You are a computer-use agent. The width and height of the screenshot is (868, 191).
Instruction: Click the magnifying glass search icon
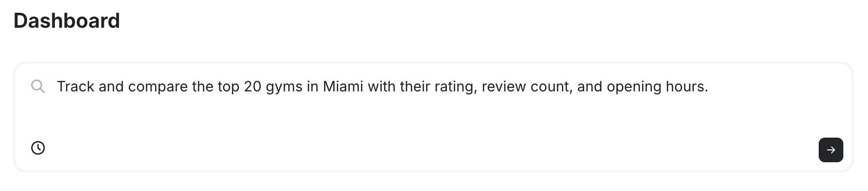[38, 86]
